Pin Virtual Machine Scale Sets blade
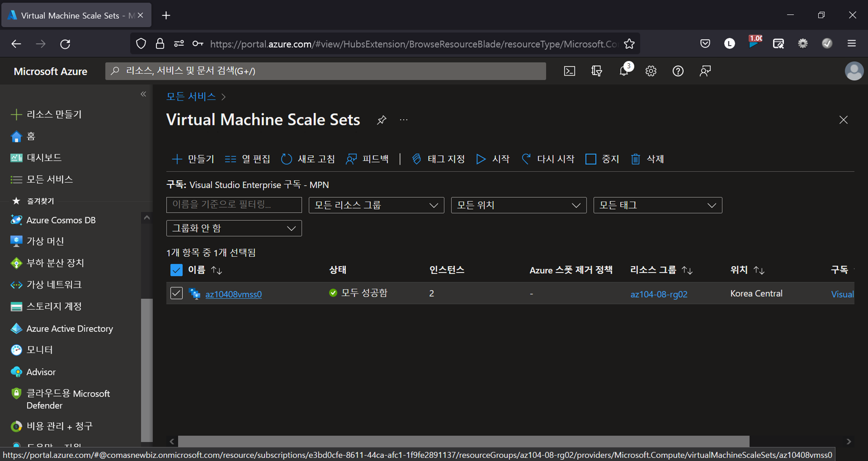868x461 pixels. [381, 120]
